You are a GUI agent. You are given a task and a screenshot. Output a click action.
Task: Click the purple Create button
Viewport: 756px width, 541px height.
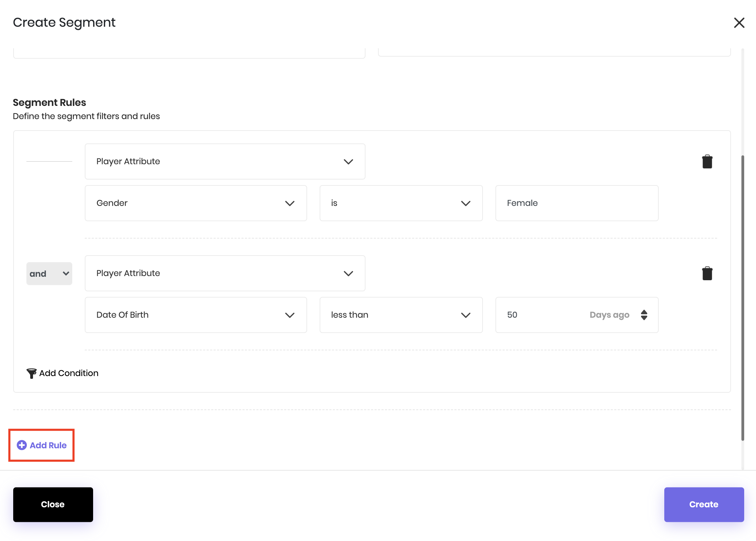click(704, 504)
